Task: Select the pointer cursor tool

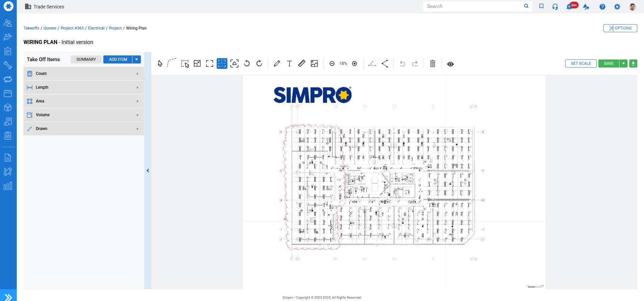Action: pos(160,63)
